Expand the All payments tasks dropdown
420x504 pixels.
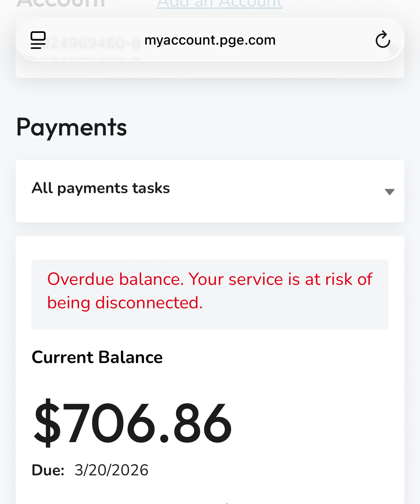coord(210,191)
